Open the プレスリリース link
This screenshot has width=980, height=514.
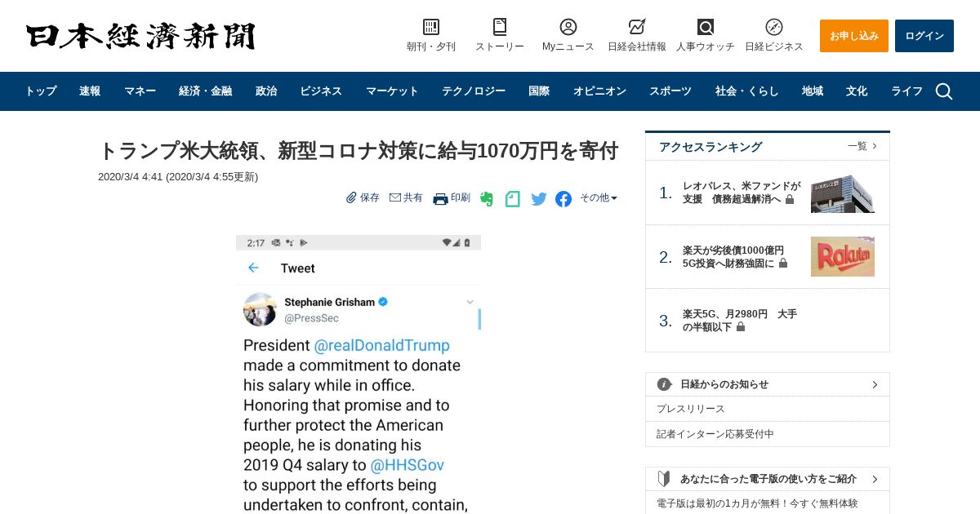tap(691, 409)
